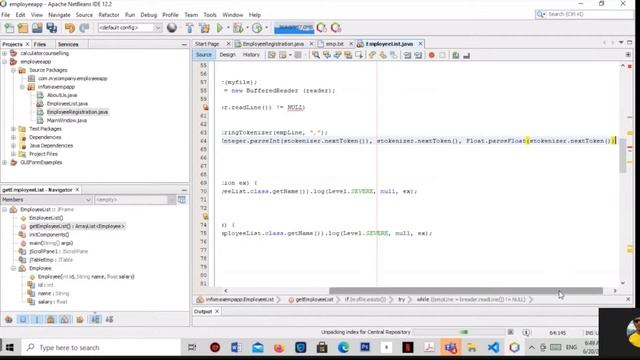Click the getEmployeeList breadcrumb item
The width and height of the screenshot is (640, 360).
[x=314, y=300]
